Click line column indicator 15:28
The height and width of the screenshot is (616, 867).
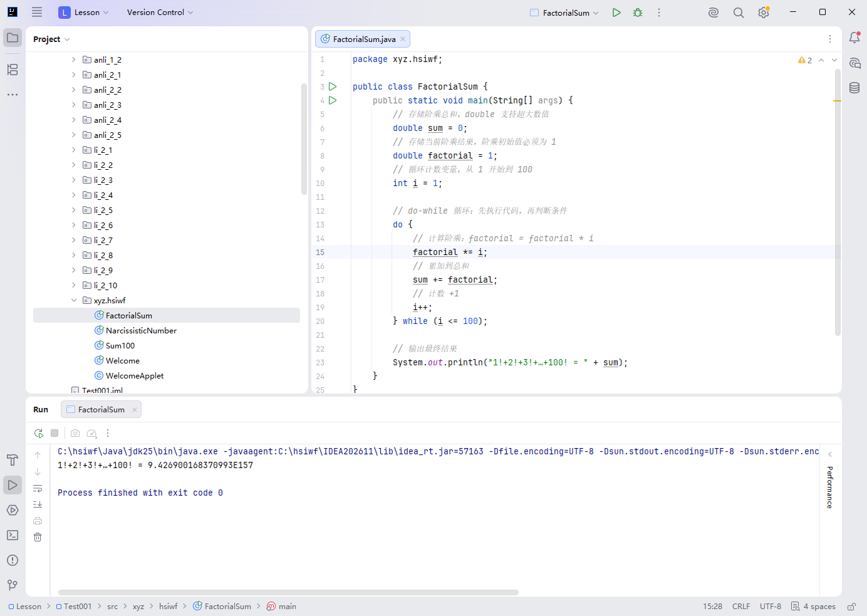tap(712, 607)
